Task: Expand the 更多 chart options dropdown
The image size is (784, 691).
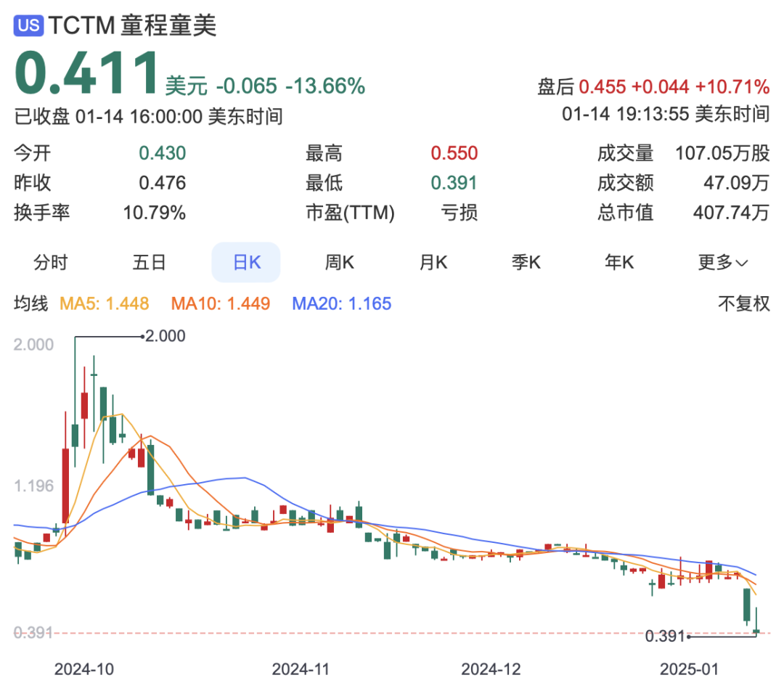Action: click(722, 263)
